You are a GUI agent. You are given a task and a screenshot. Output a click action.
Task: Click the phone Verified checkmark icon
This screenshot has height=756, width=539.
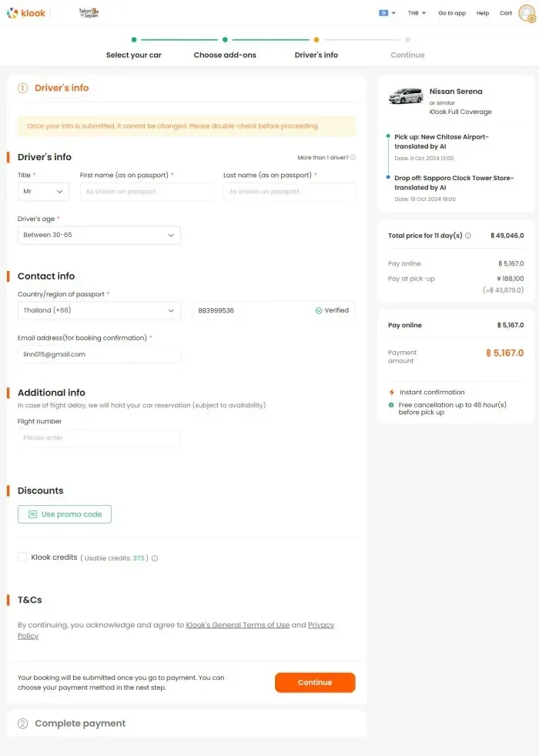(319, 310)
